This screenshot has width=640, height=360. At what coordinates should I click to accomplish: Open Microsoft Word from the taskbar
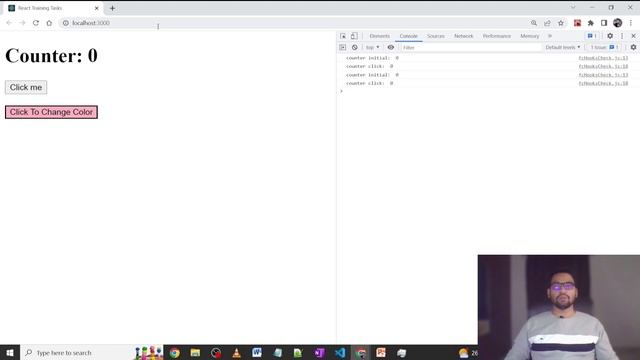pyautogui.click(x=257, y=352)
